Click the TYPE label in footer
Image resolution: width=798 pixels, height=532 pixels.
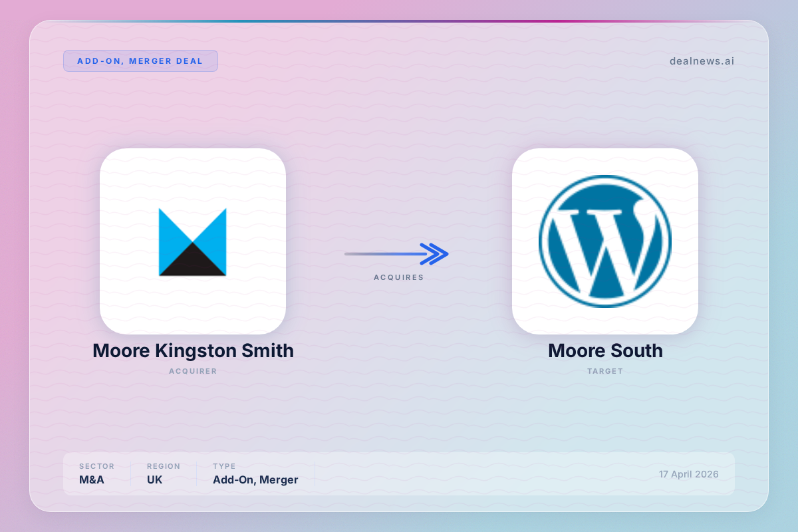point(224,466)
